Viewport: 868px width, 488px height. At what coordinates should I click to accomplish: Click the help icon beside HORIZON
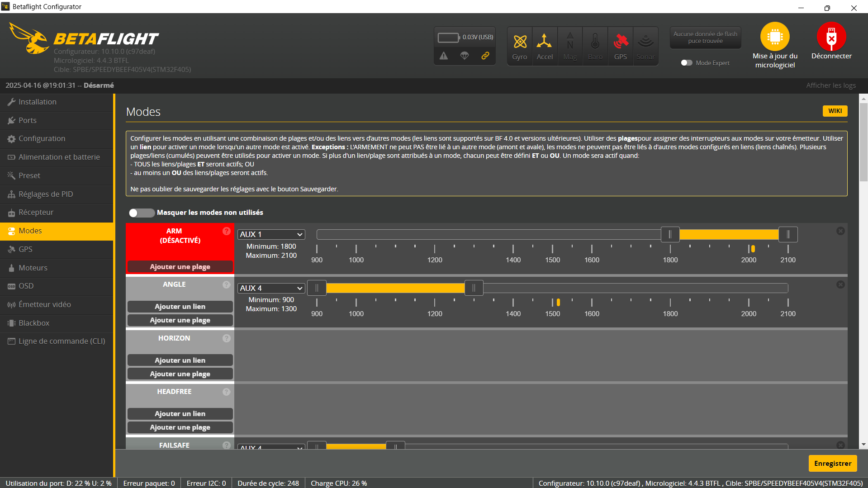(x=227, y=338)
